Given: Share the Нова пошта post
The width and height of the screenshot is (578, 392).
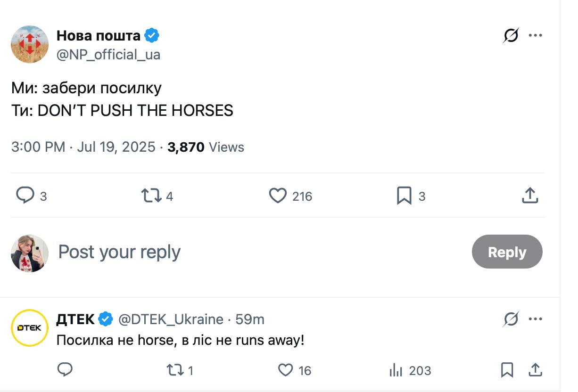Looking at the screenshot, I should 530,195.
